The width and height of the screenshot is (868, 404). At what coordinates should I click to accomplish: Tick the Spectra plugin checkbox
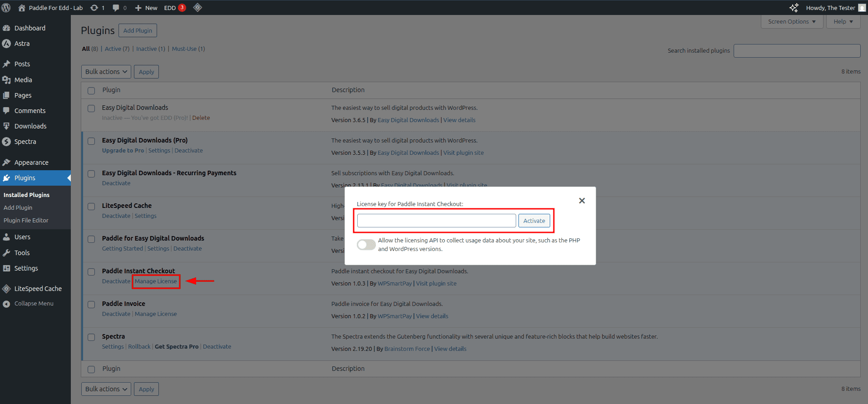pos(91,337)
